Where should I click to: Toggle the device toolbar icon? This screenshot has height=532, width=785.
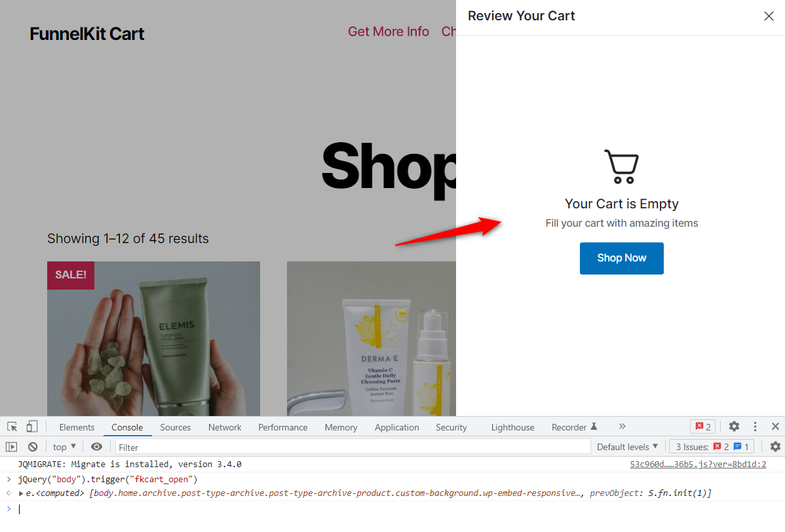(32, 427)
